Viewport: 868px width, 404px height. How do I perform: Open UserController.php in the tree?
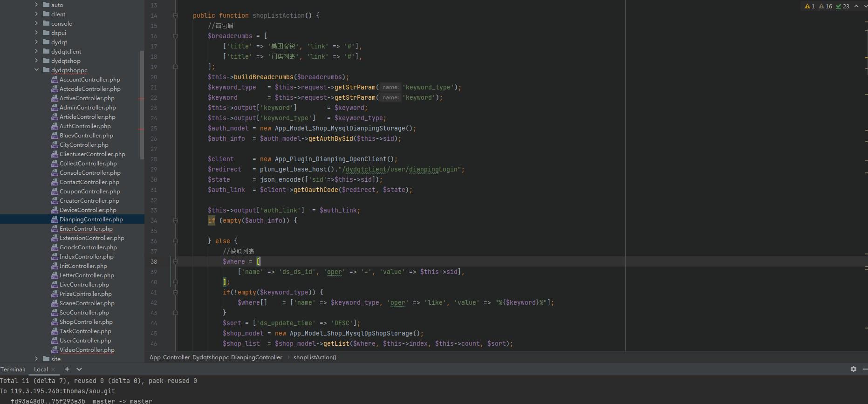tap(85, 341)
